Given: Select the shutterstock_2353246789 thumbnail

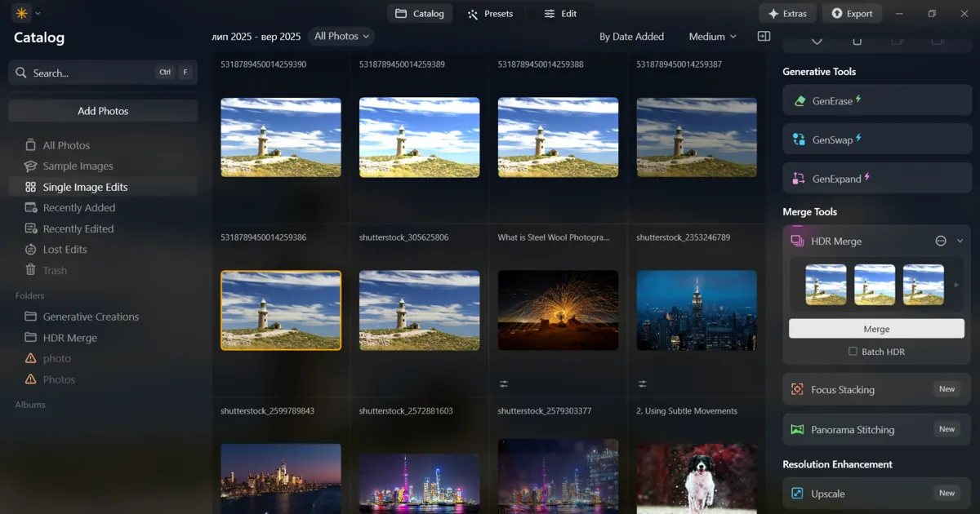Looking at the screenshot, I should pyautogui.click(x=696, y=310).
